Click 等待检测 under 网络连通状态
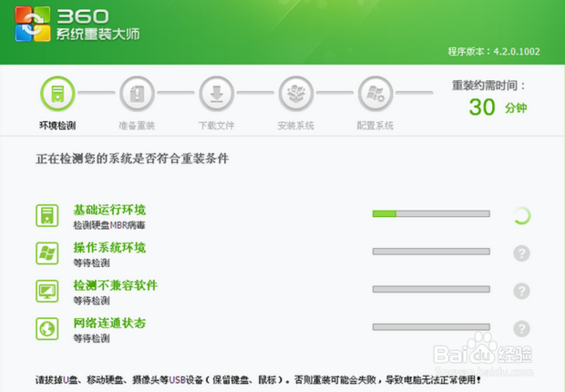 [91, 338]
